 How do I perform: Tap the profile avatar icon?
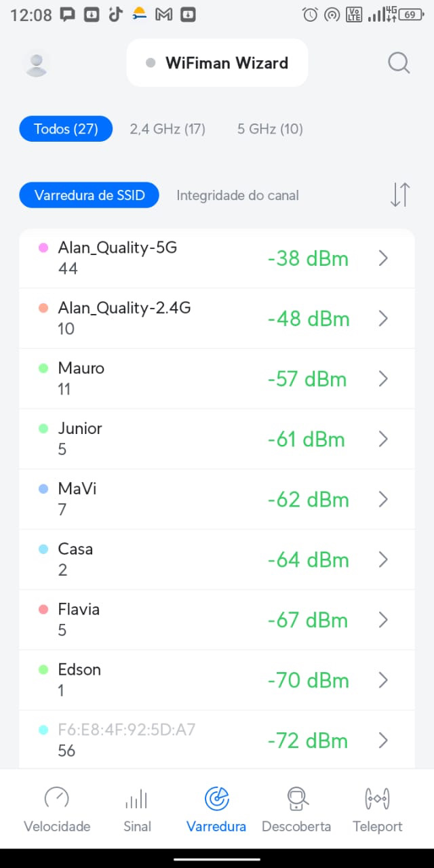coord(36,64)
